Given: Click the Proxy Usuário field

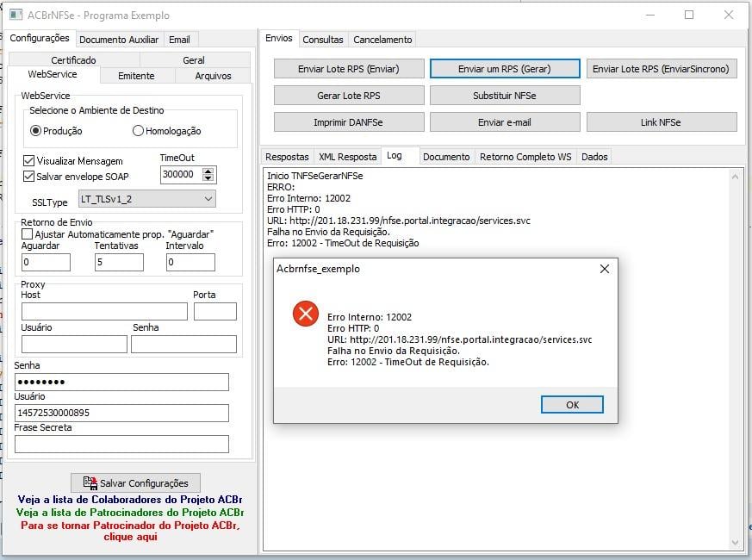Looking at the screenshot, I should [74, 344].
